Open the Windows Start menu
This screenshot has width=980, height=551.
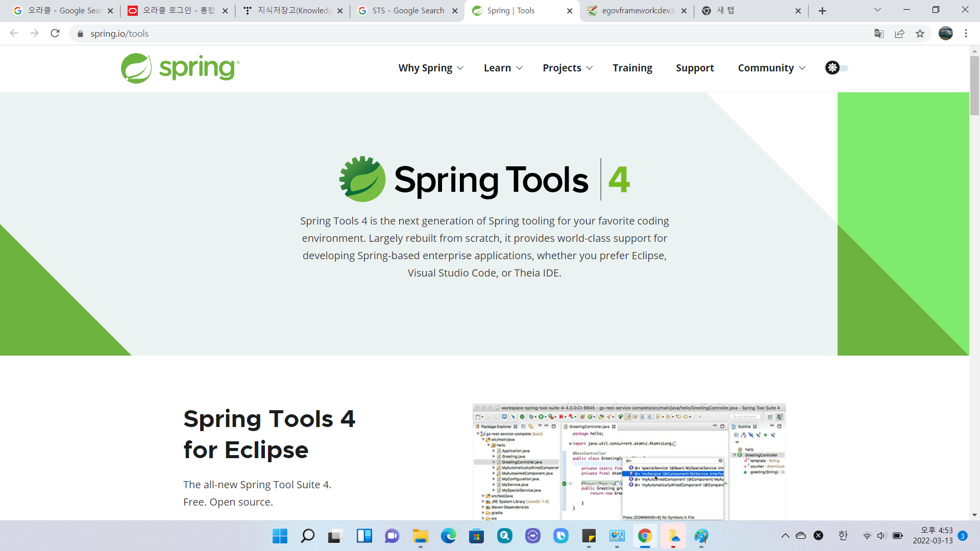pos(280,536)
